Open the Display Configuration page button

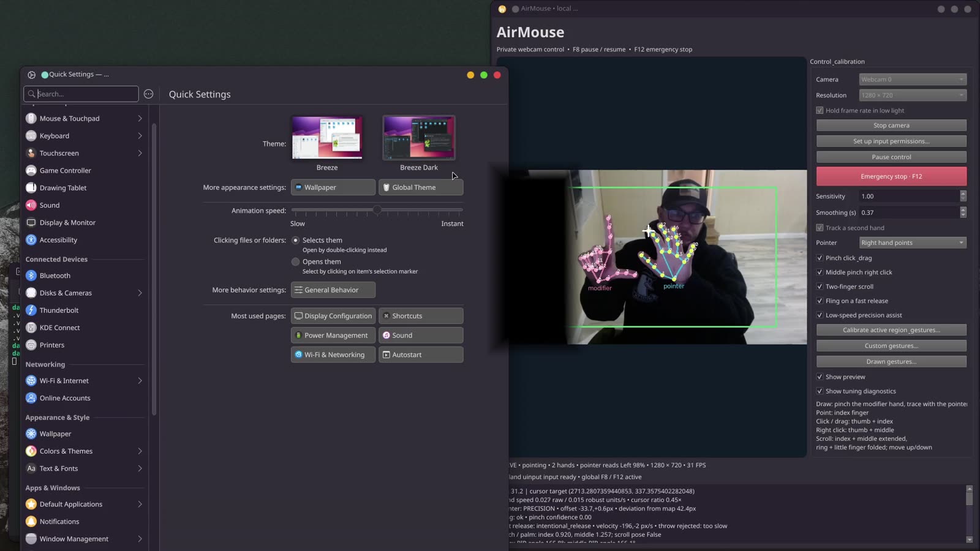point(333,316)
